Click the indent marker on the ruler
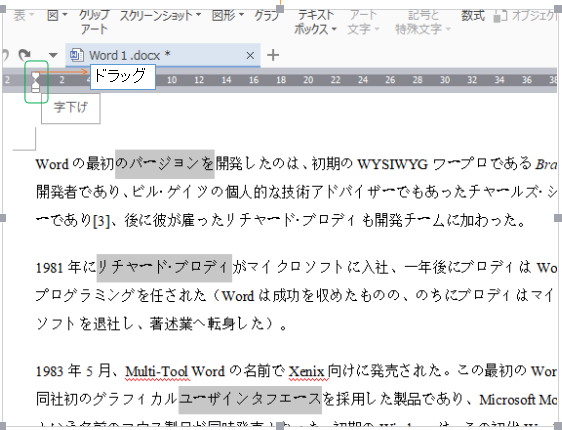The image size is (562, 430). pyautogui.click(x=35, y=82)
